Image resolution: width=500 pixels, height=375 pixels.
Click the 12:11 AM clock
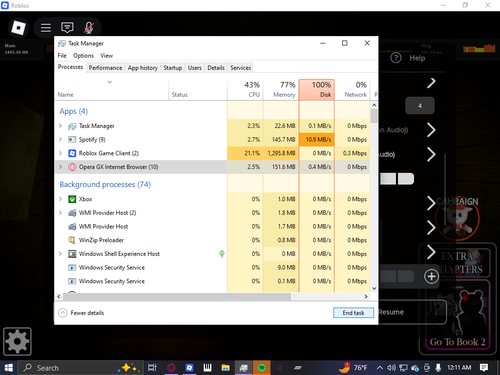[459, 367]
